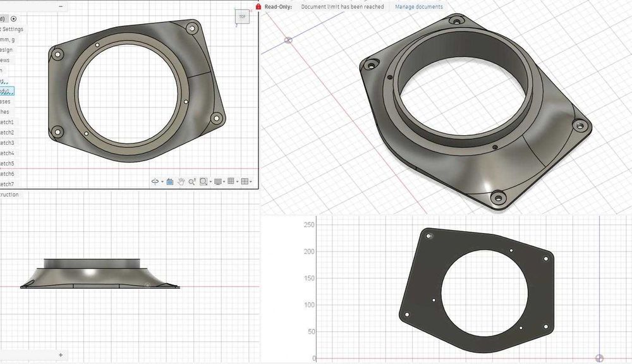Collapse the browser panel with minus button
632x364 pixels.
(x=61, y=6)
